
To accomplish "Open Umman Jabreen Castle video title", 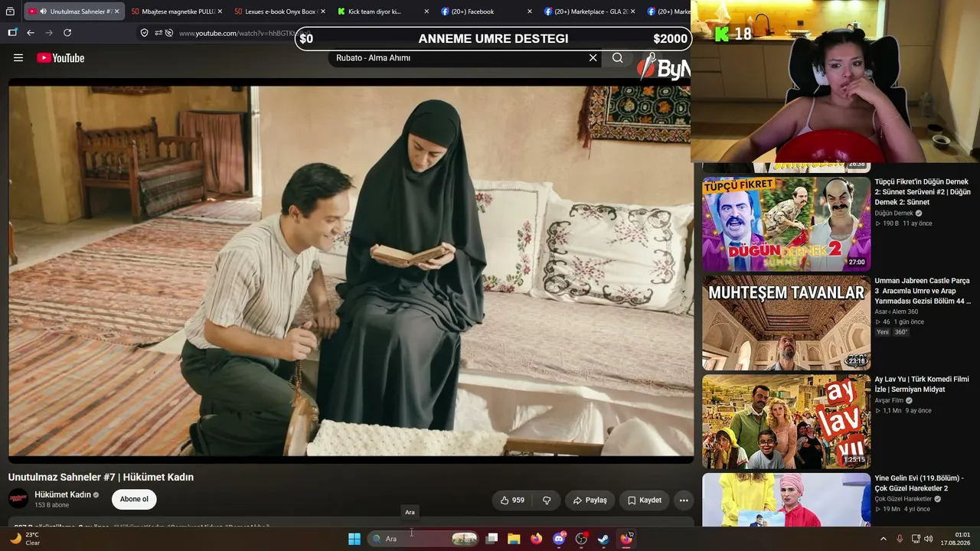I will click(923, 291).
